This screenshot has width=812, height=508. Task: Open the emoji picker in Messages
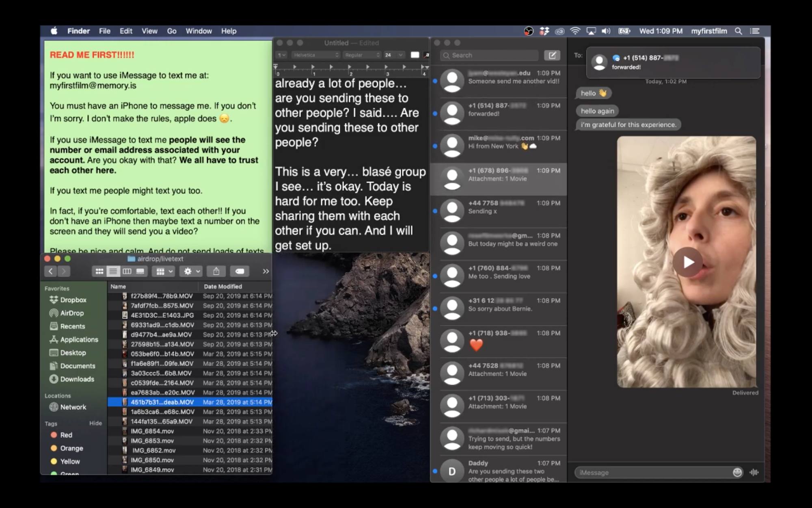click(x=737, y=472)
